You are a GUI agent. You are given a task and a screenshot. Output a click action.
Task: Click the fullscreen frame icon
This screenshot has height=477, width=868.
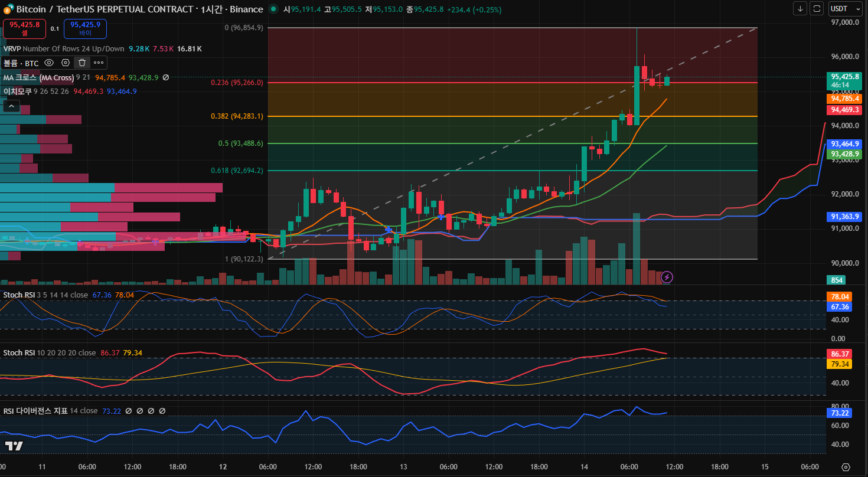[x=817, y=9]
